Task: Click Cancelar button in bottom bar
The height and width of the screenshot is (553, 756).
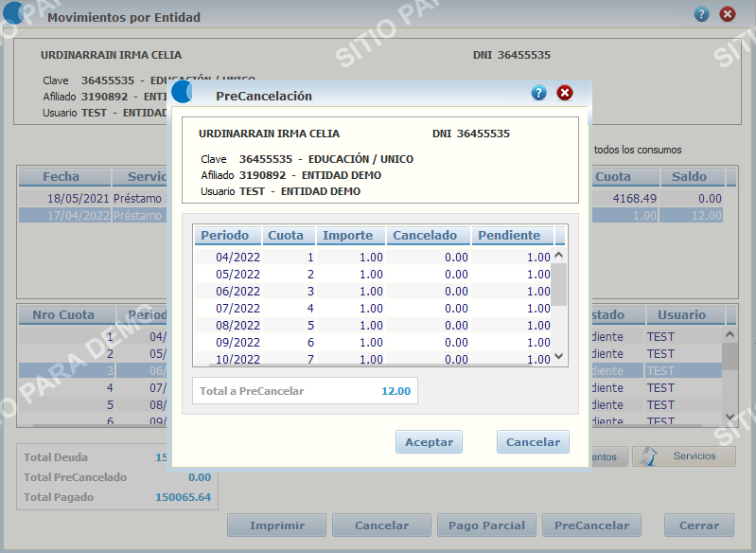Action: coord(381,526)
